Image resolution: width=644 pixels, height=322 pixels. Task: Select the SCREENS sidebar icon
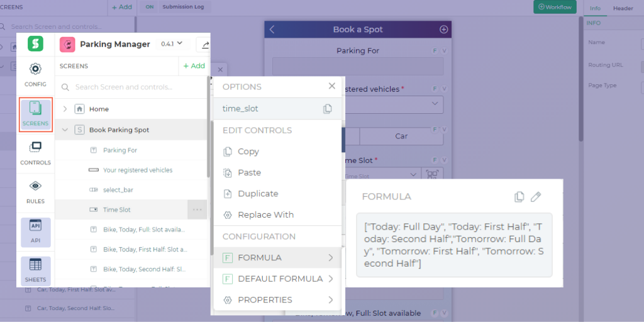click(35, 114)
